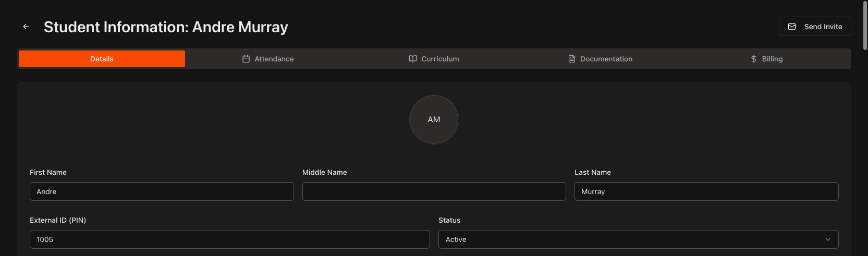Click the book icon on Curriculum tab
The image size is (868, 256).
point(413,59)
